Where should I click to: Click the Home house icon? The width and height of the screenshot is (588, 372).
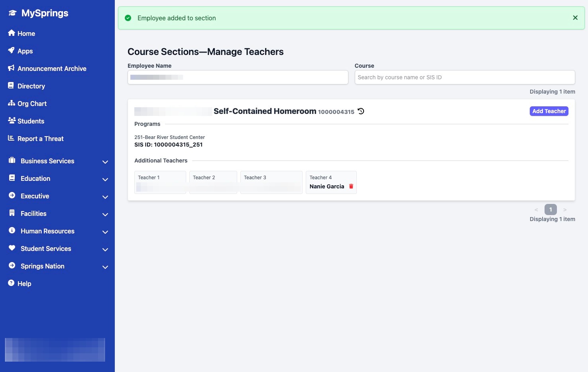12,33
